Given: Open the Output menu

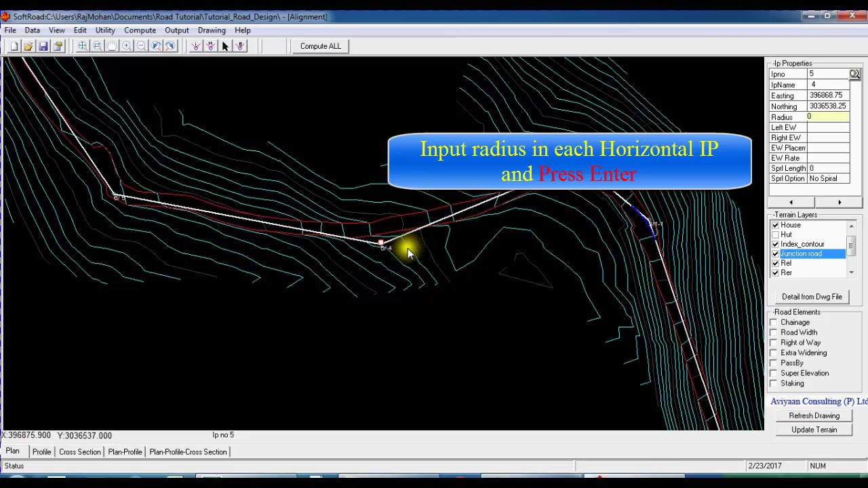Looking at the screenshot, I should coord(177,30).
